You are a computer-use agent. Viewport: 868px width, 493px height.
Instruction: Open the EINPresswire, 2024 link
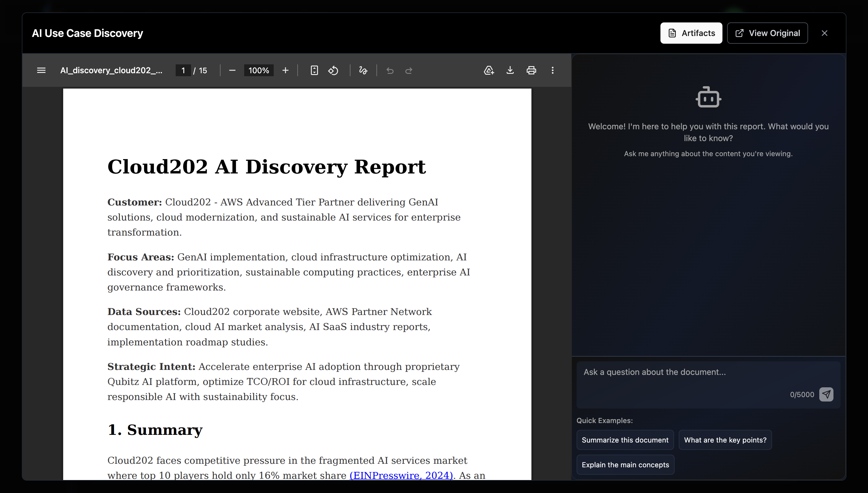point(401,475)
